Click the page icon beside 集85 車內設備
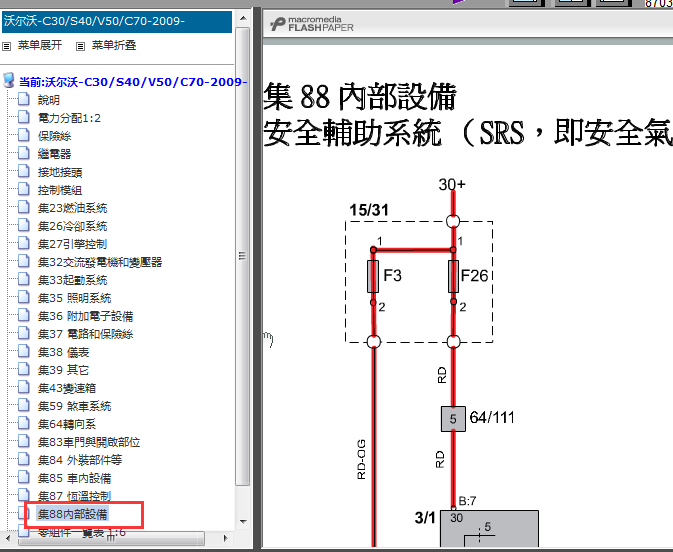673x552 pixels. [x=24, y=478]
